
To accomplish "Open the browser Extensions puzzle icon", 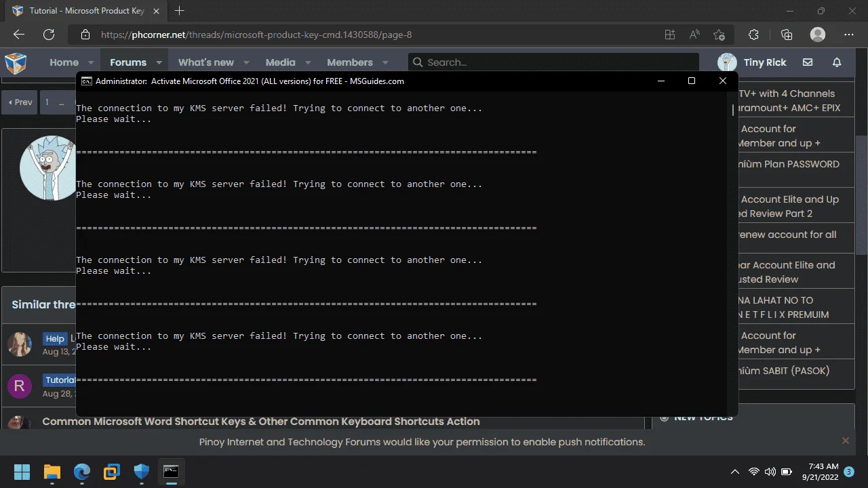I will (x=753, y=35).
